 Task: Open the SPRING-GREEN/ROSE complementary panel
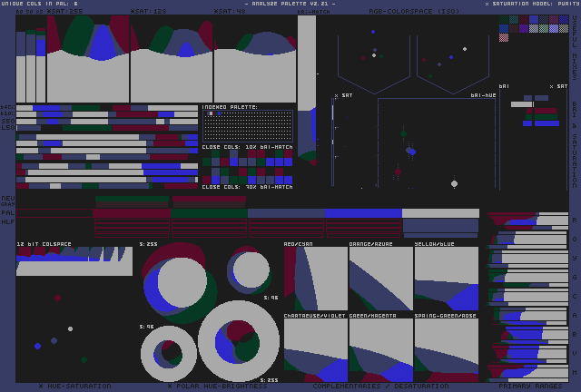[447, 350]
